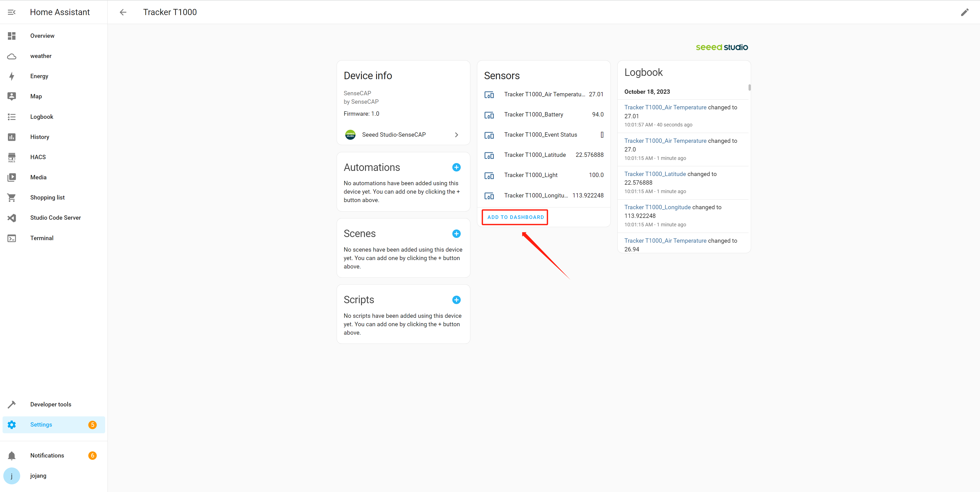
Task: Click the Air Temperature value 27.01
Action: [596, 95]
